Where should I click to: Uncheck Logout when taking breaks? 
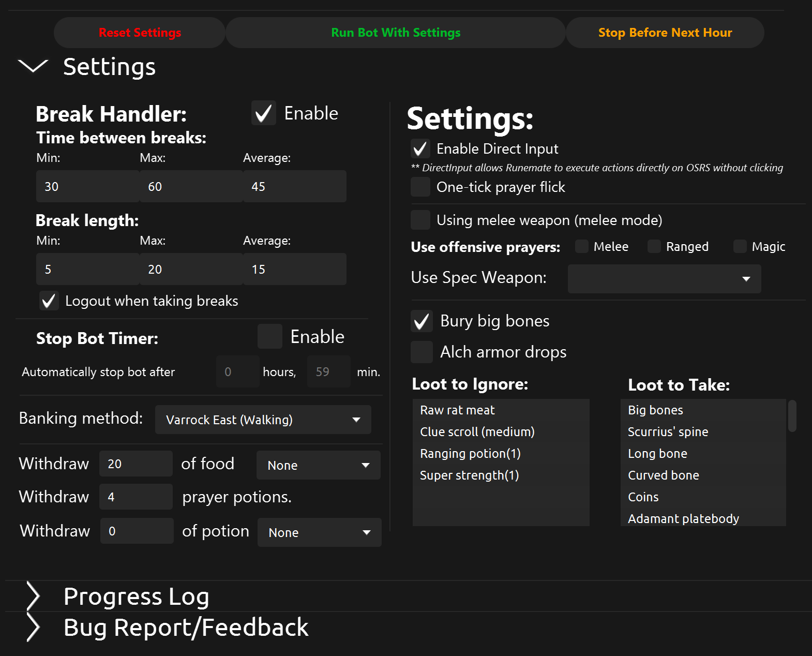point(49,301)
